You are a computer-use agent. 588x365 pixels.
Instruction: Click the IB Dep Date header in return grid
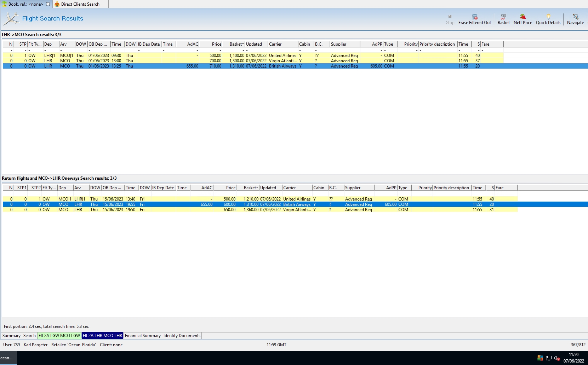pyautogui.click(x=164, y=188)
